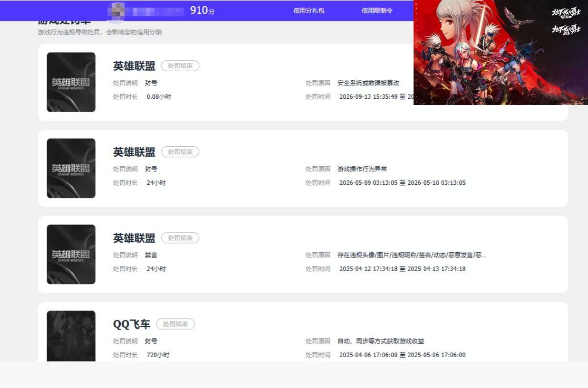Click the 禁言 penalty description value
Screen dimensions: 588x388
(151, 255)
